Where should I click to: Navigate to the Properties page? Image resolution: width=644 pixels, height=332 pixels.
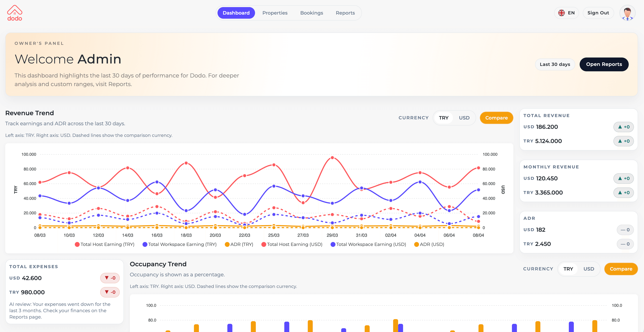275,13
